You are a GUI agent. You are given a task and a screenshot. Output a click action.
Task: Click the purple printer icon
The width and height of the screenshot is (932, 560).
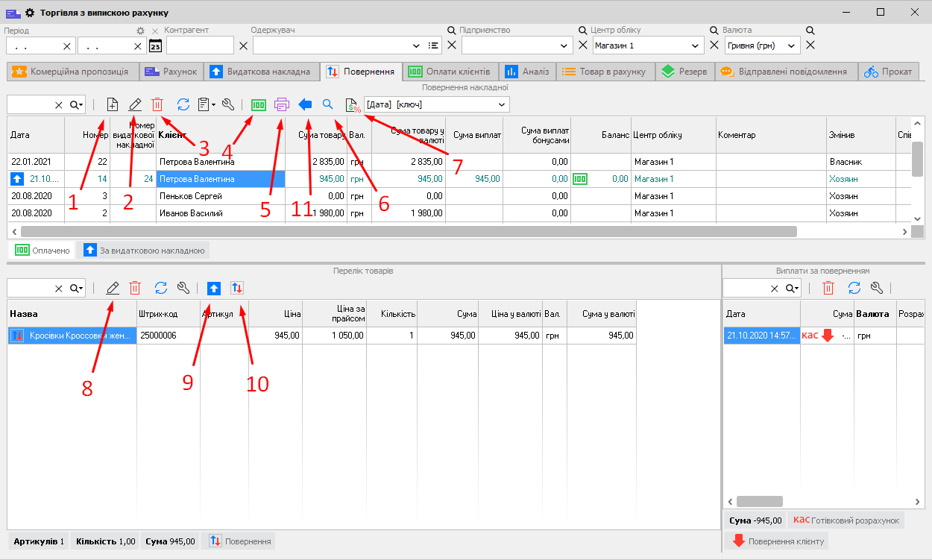pyautogui.click(x=282, y=104)
